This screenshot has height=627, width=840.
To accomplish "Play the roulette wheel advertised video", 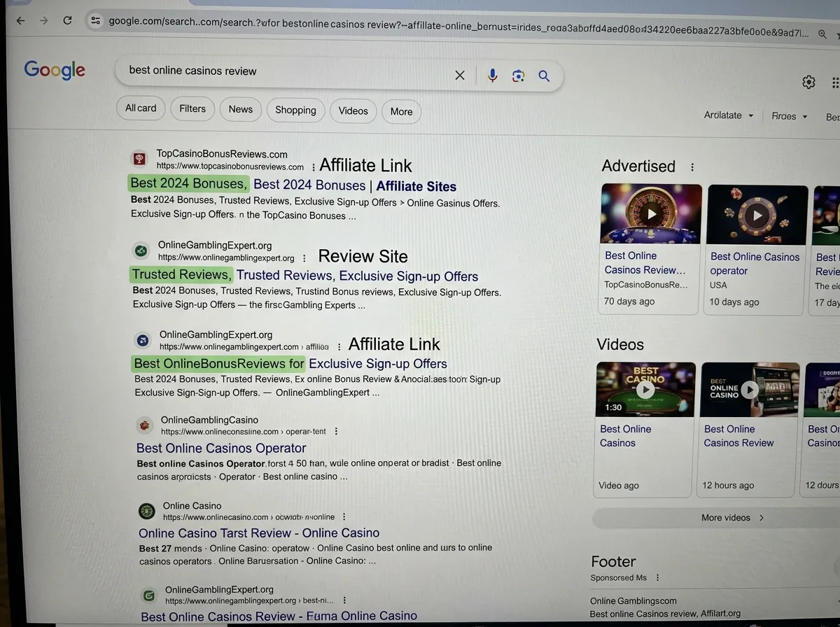I will click(651, 213).
